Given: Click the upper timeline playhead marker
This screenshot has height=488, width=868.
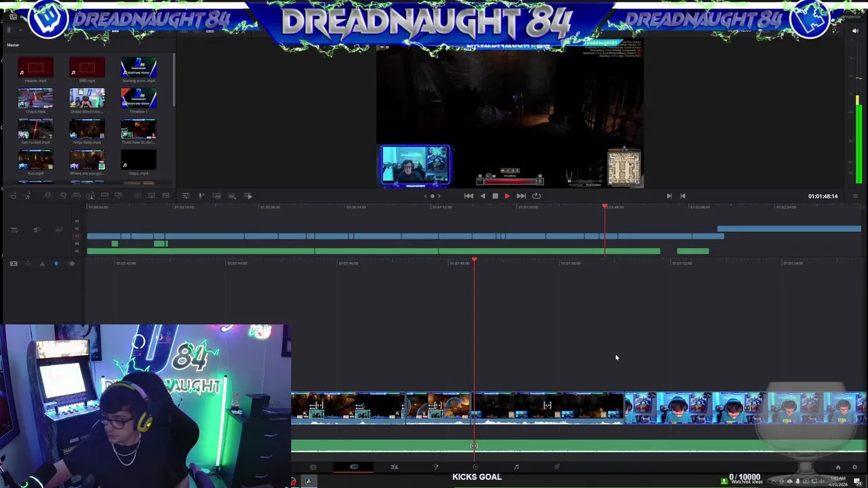Looking at the screenshot, I should [605, 206].
